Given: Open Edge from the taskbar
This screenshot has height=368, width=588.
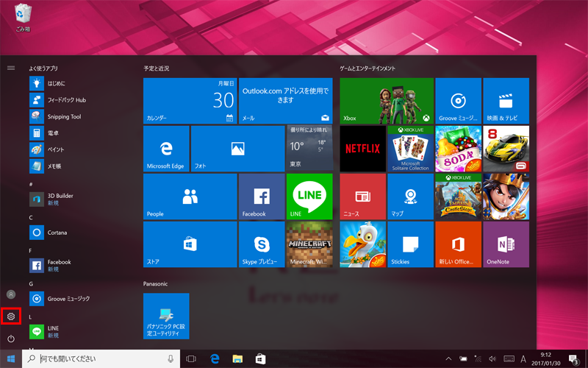Looking at the screenshot, I should pyautogui.click(x=215, y=359).
